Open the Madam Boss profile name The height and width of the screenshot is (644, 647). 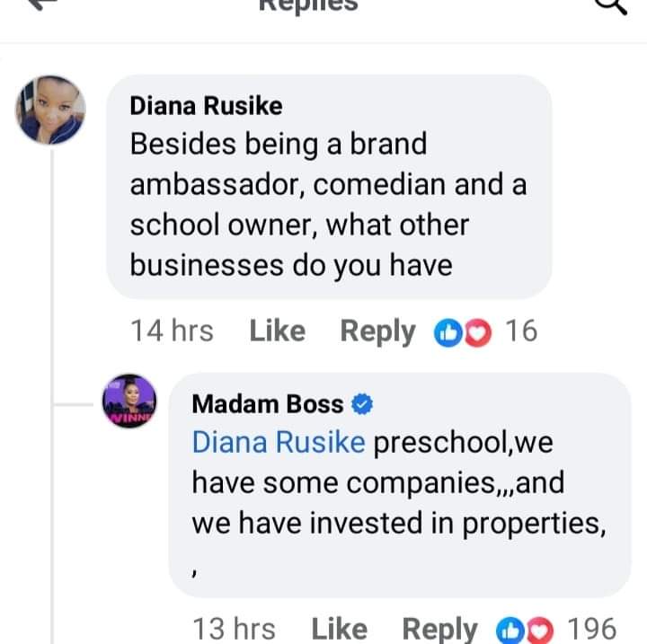click(x=268, y=404)
